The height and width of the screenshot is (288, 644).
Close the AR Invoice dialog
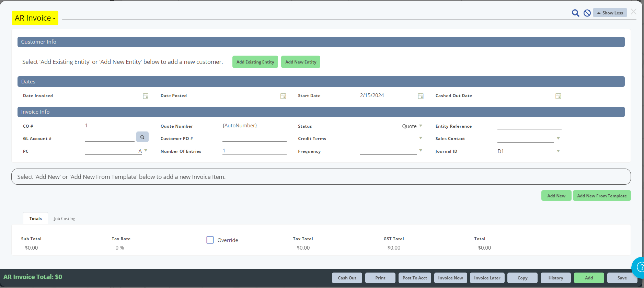pos(634,12)
